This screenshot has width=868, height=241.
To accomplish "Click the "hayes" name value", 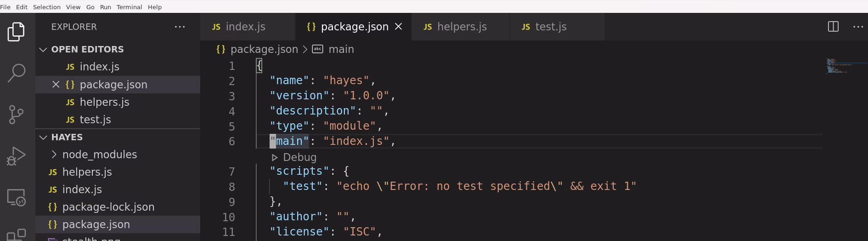I will 346,80.
